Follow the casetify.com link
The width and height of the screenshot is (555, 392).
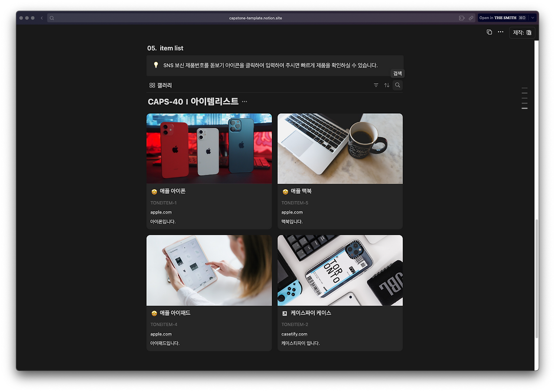[294, 334]
